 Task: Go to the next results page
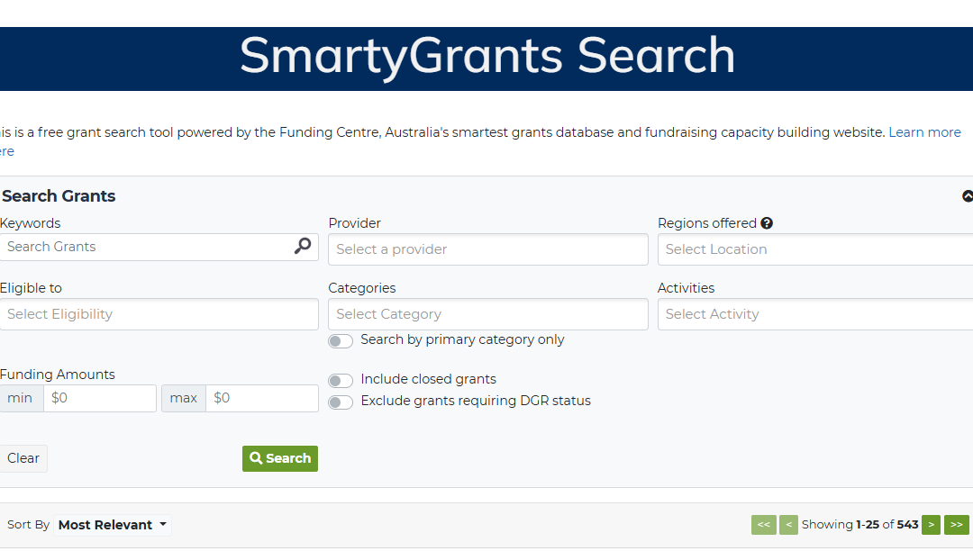tap(931, 525)
